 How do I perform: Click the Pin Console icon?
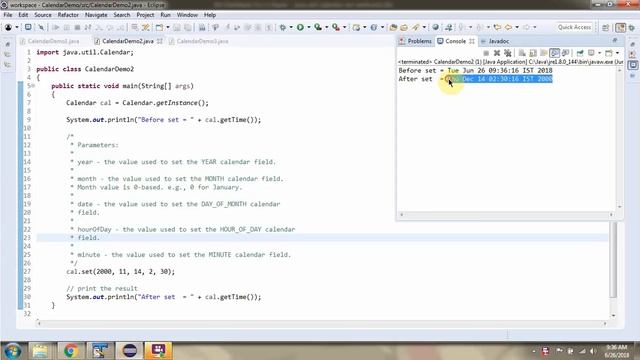coord(580,53)
